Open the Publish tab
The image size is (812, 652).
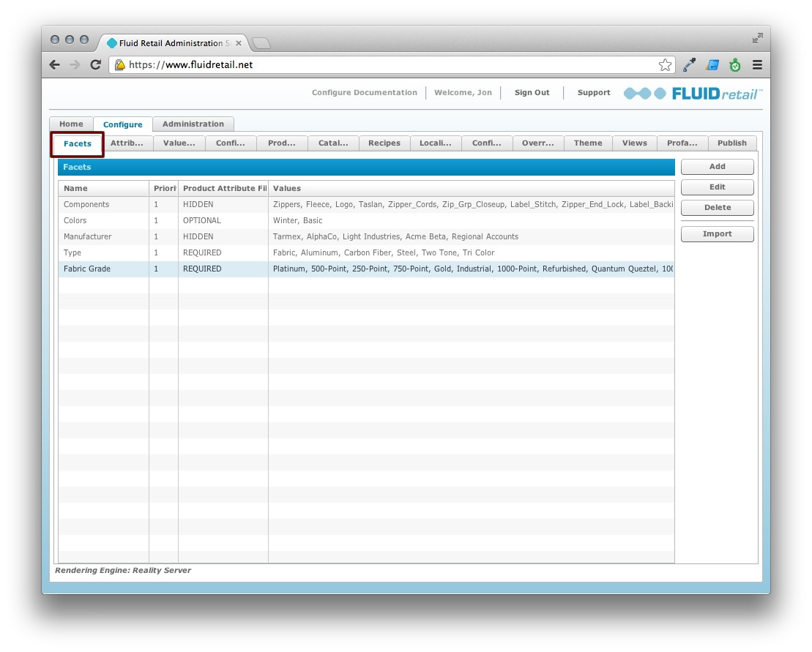[x=732, y=143]
